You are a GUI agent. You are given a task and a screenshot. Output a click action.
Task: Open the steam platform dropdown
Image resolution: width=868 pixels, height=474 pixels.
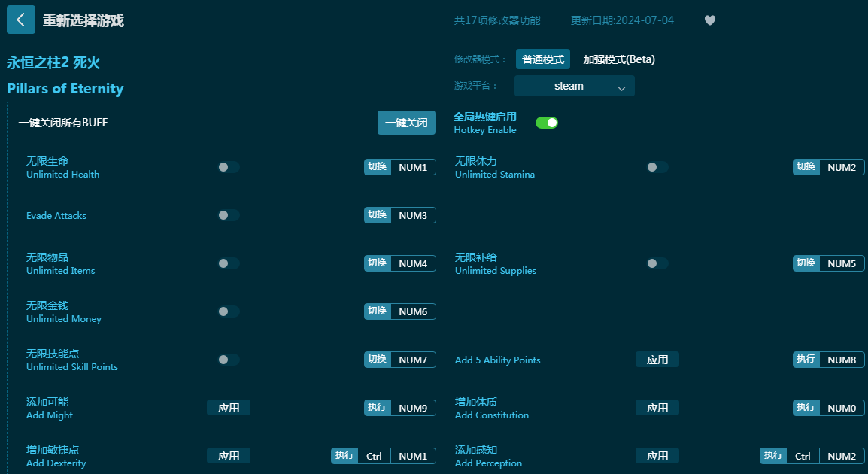[x=574, y=86]
